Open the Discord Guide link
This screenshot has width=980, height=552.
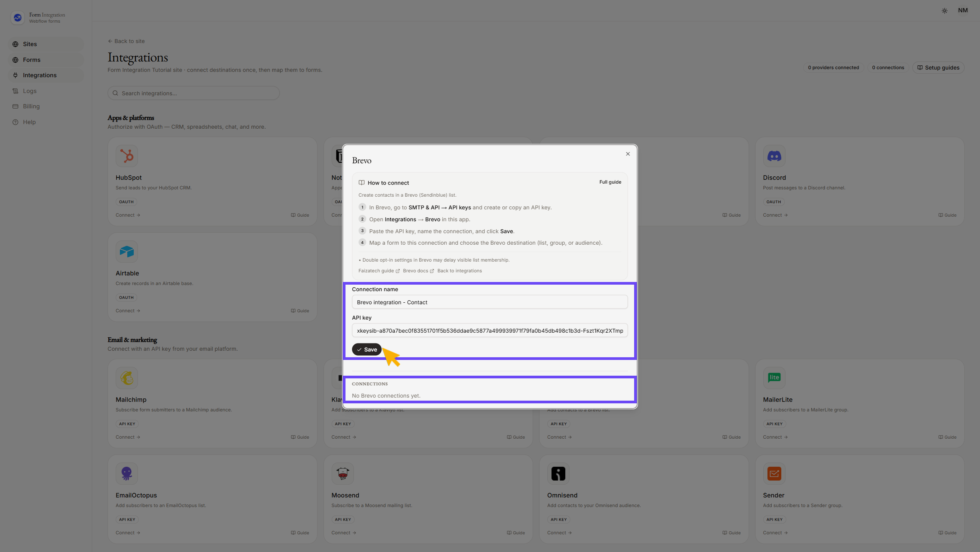(947, 215)
